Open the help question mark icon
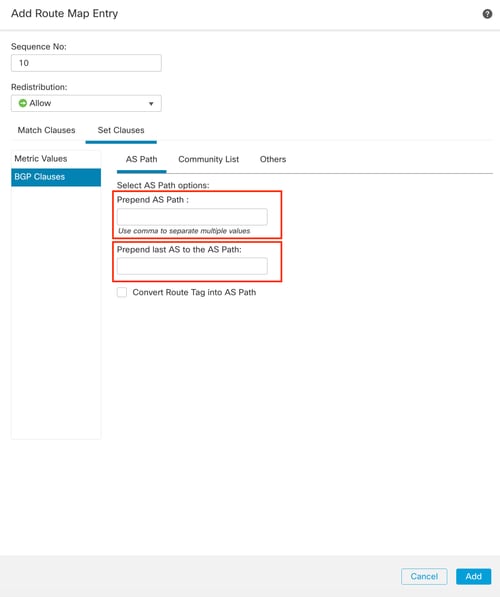500x597 pixels. pyautogui.click(x=487, y=14)
